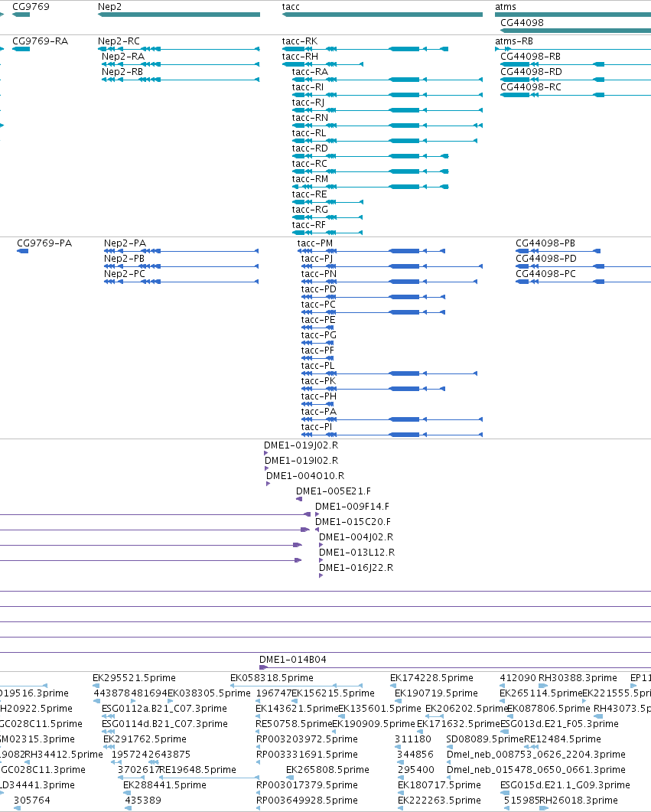
Task: Select BAC end DME1-004O10.R
Action: tap(305, 476)
